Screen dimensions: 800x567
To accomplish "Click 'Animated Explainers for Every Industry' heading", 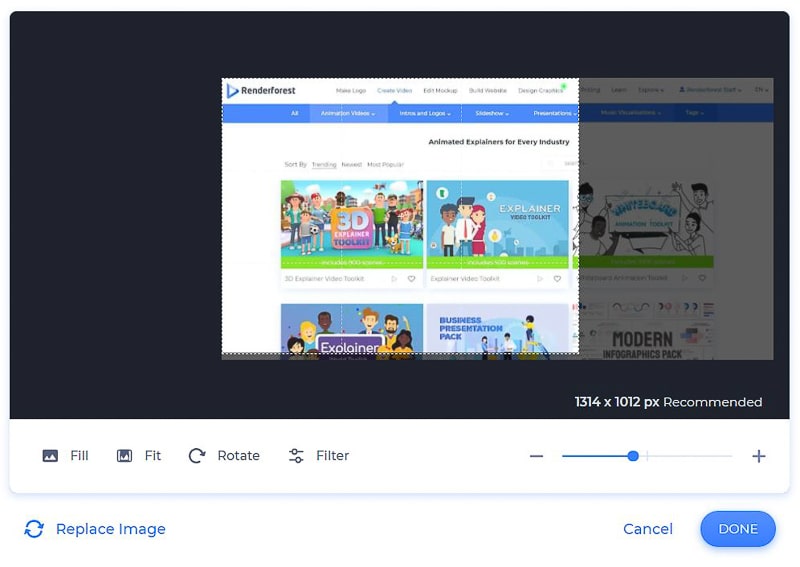I will pyautogui.click(x=499, y=142).
